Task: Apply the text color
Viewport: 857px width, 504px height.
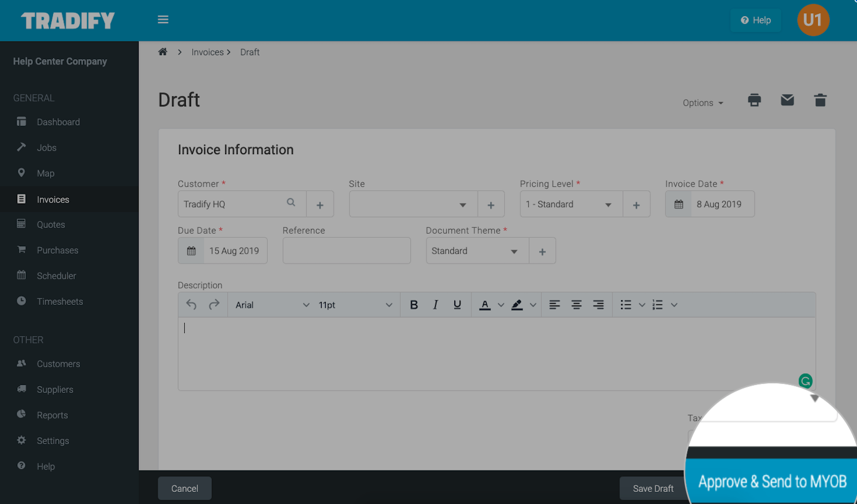Action: pos(485,305)
